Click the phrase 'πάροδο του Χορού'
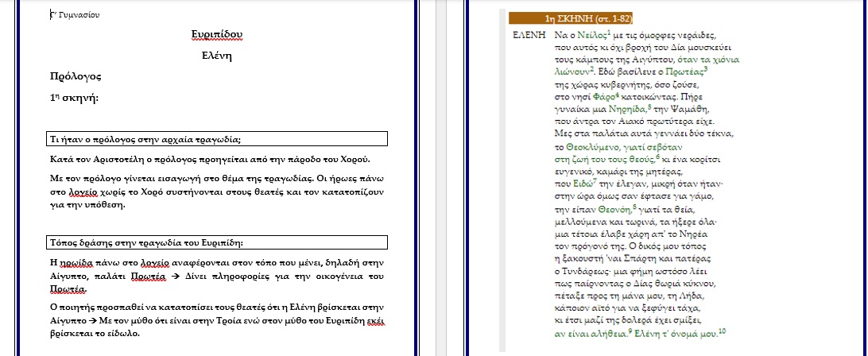This screenshot has width=868, height=356. coord(328,160)
